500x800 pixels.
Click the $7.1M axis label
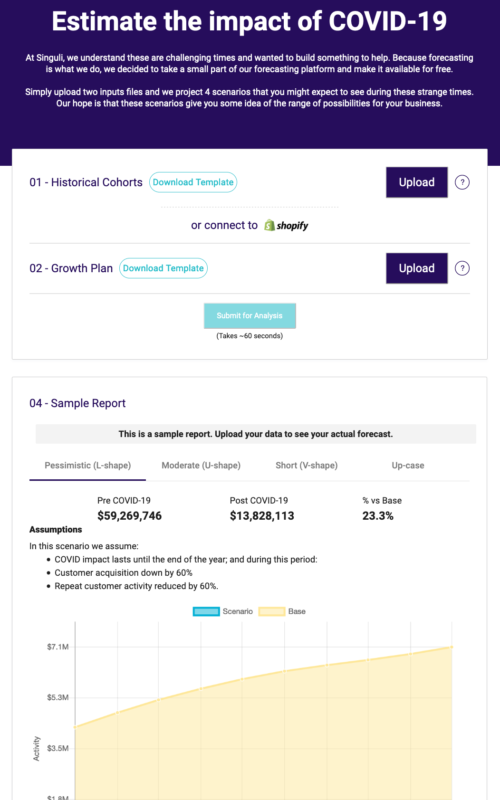58,647
